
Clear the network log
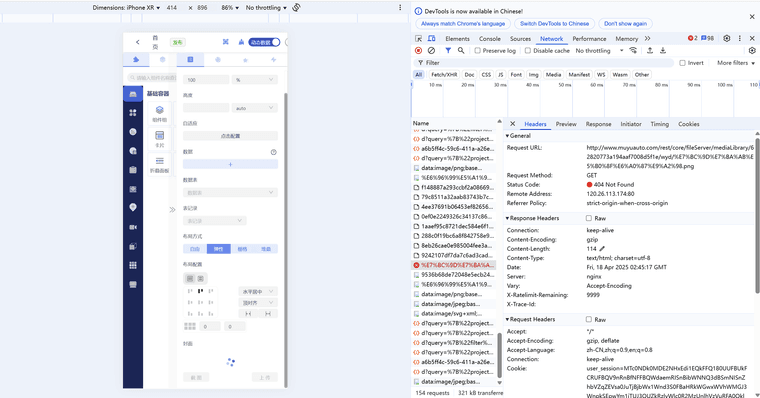431,50
